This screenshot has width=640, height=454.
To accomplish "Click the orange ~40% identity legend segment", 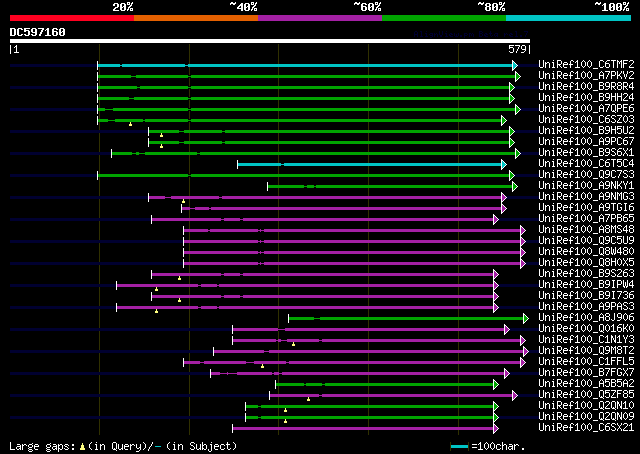I will [196, 18].
